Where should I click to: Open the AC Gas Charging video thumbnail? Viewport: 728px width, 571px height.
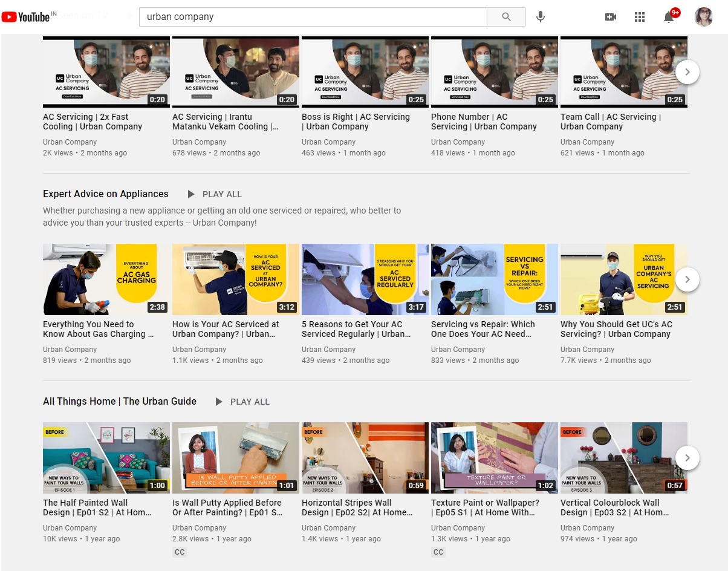click(x=106, y=279)
